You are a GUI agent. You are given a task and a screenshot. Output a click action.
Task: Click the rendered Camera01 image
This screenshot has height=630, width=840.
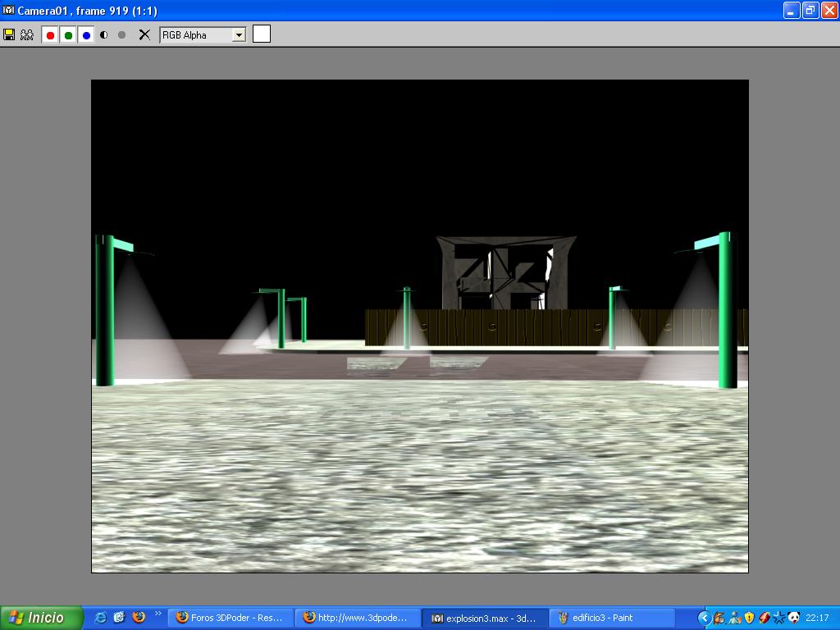tap(420, 326)
